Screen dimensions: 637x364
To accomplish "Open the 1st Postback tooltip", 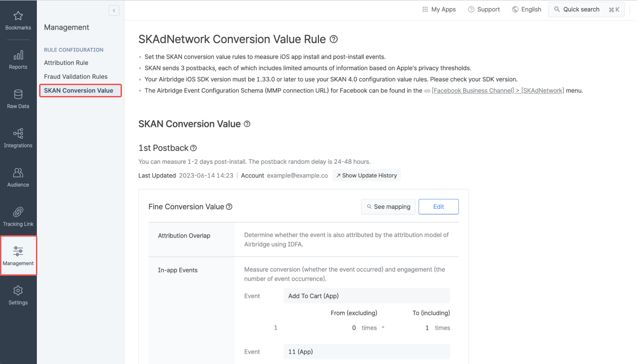I will point(193,147).
